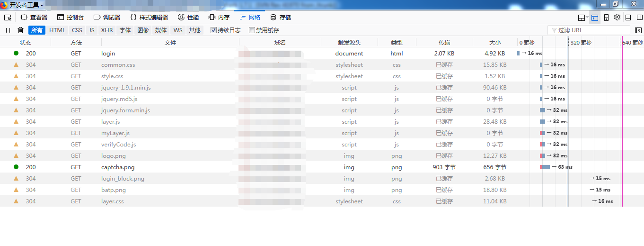This screenshot has width=644, height=246.
Task: Select the jquery.md5.js request
Action: click(322, 99)
